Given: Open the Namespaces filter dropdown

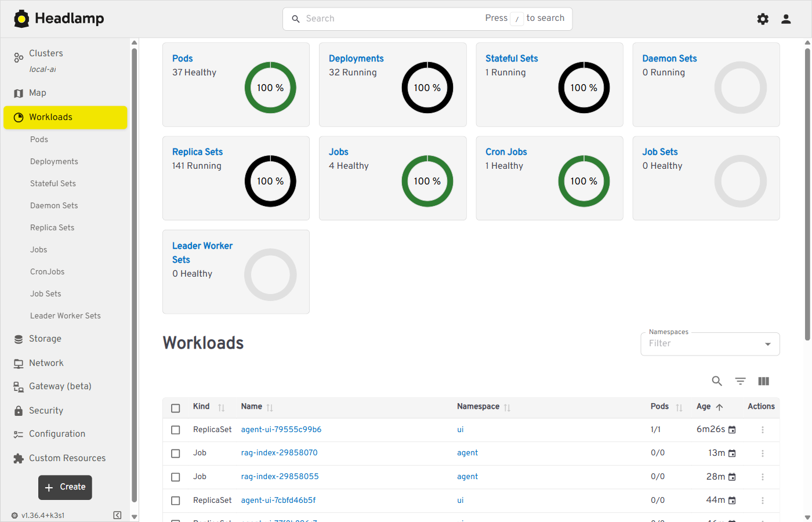Looking at the screenshot, I should coord(710,344).
